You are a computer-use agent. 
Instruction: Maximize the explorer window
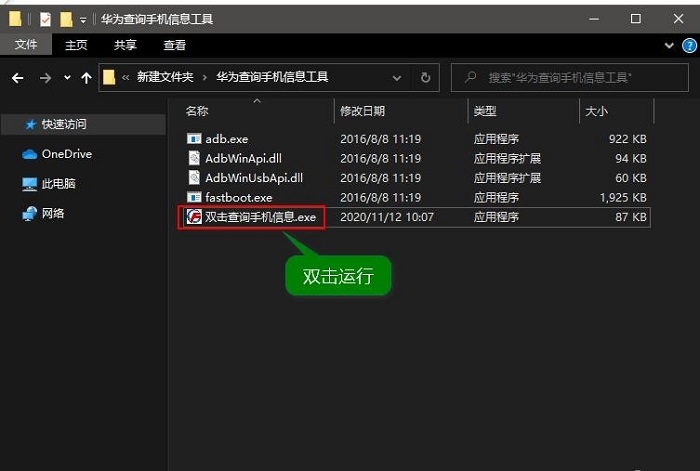pos(636,19)
